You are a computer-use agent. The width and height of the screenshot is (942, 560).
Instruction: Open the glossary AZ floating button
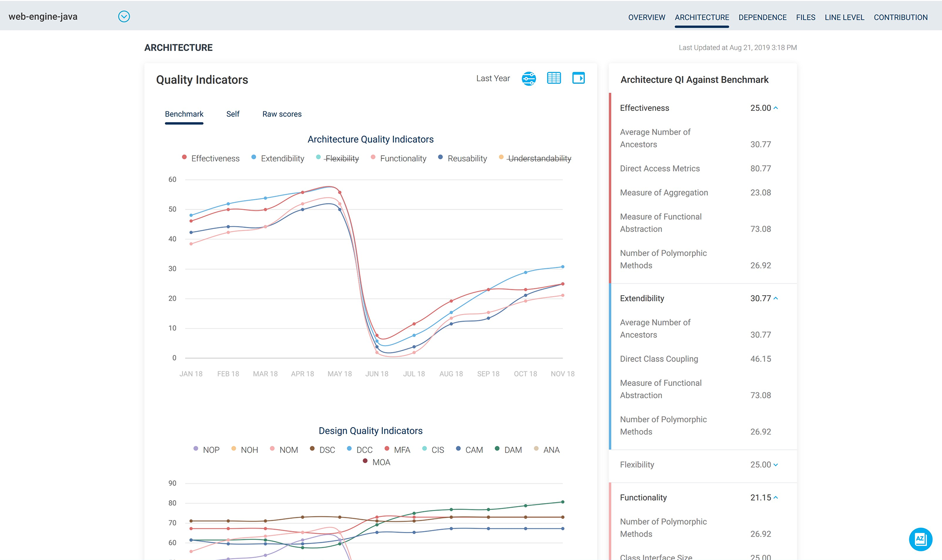pyautogui.click(x=920, y=539)
